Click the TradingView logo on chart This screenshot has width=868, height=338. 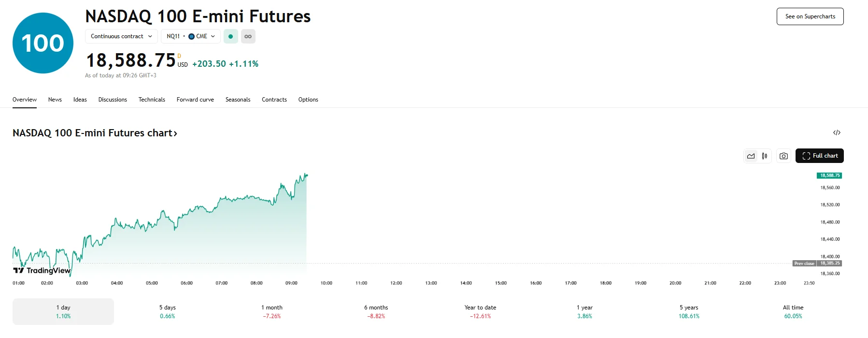coord(42,270)
